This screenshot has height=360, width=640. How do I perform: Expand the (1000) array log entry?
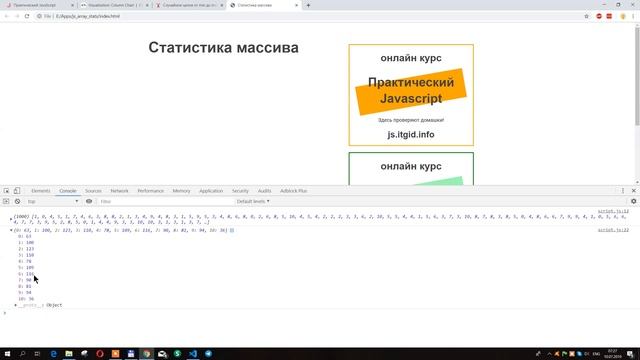11,219
